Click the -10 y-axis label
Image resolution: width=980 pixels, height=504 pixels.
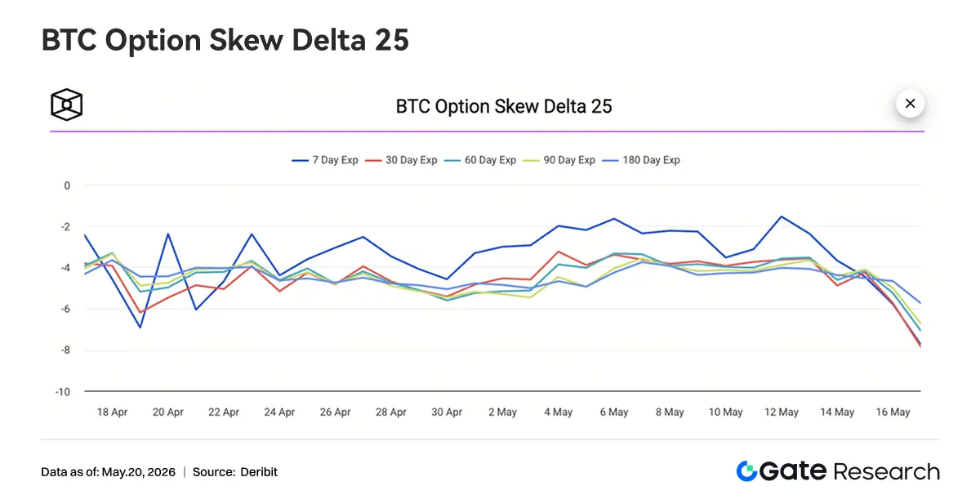61,392
